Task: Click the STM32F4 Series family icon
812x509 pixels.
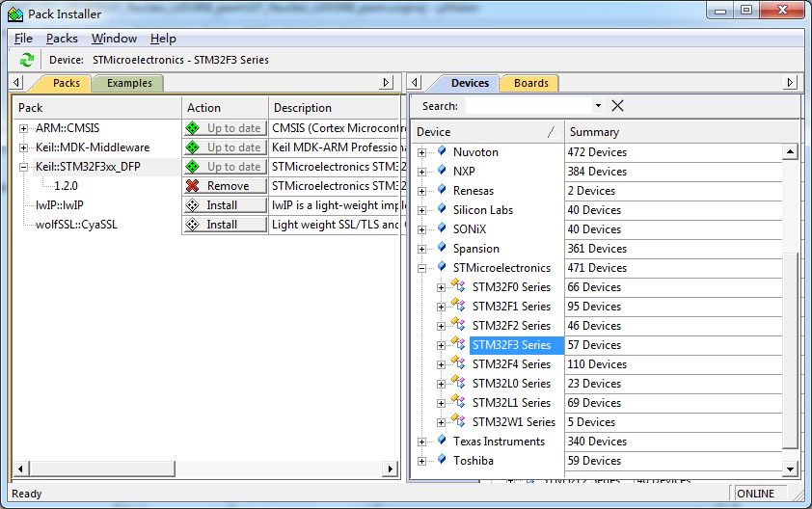Action: (x=458, y=362)
